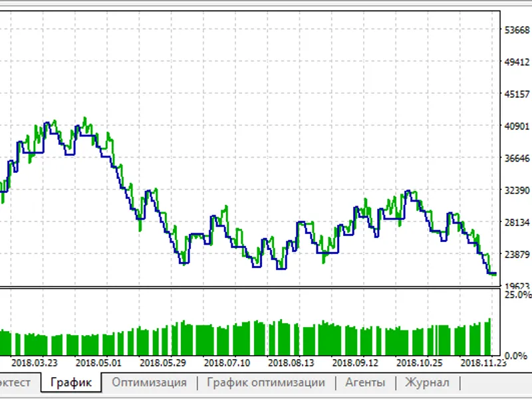
Task: Click the 2018.11.23 date label
Action: [x=483, y=363]
